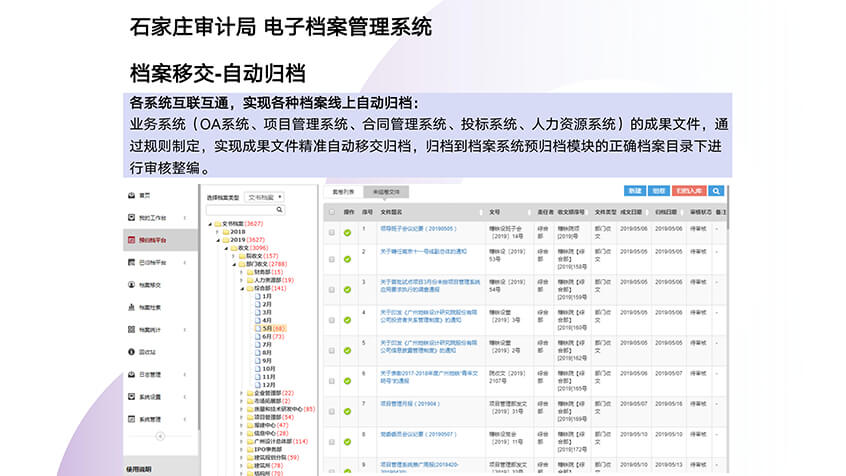
Task: Click the green check icon in row 1
Action: (x=347, y=231)
